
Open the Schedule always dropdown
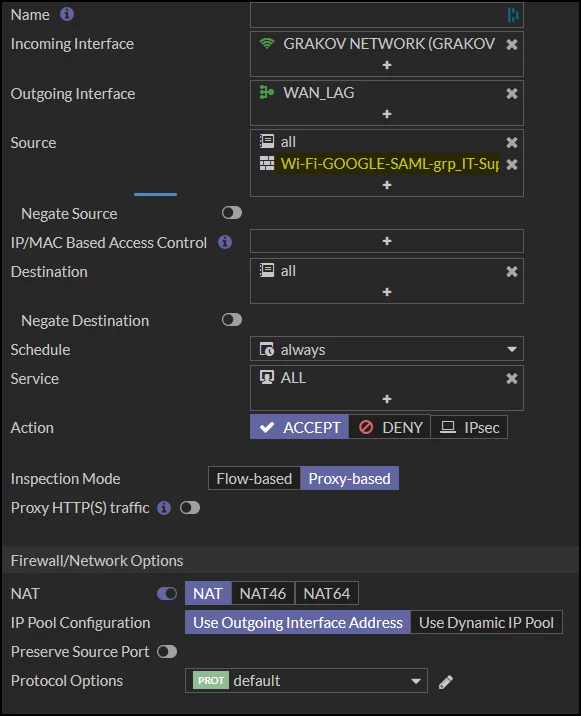[x=386, y=349]
